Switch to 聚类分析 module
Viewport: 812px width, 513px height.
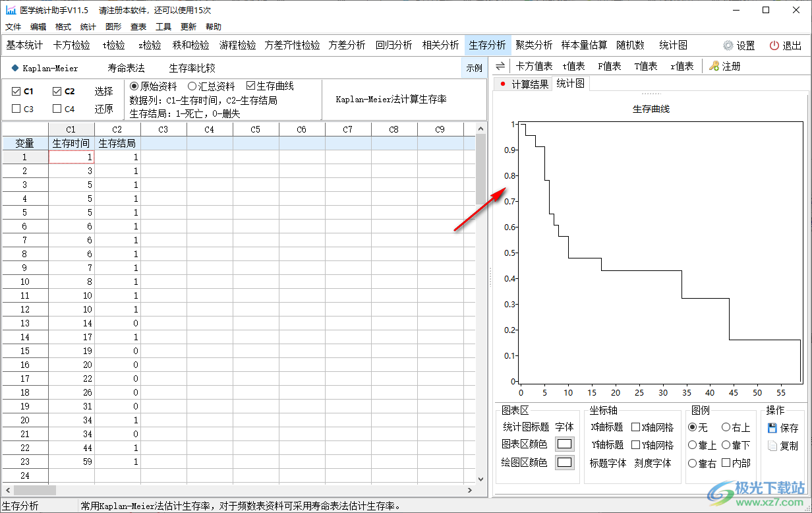(x=534, y=45)
